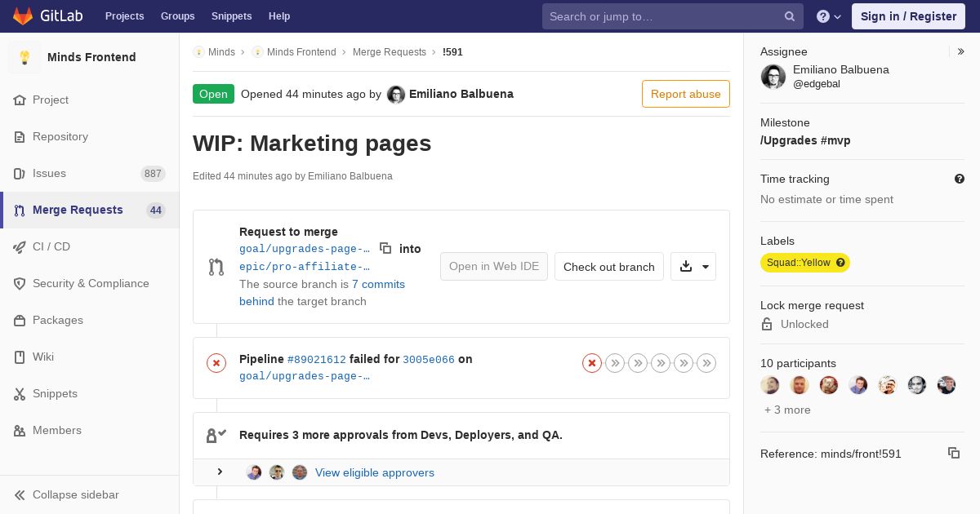Image resolution: width=980 pixels, height=514 pixels.
Task: Click the GitLab logo icon
Action: [x=23, y=16]
